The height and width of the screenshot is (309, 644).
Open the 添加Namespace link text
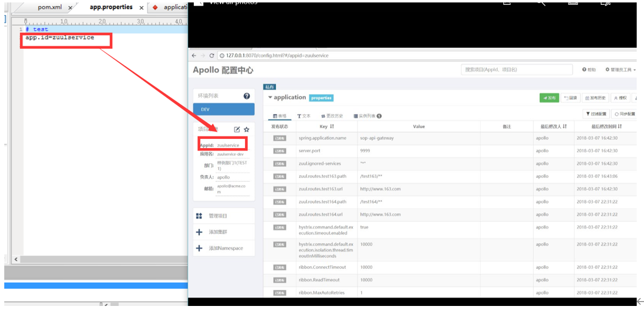tap(225, 248)
